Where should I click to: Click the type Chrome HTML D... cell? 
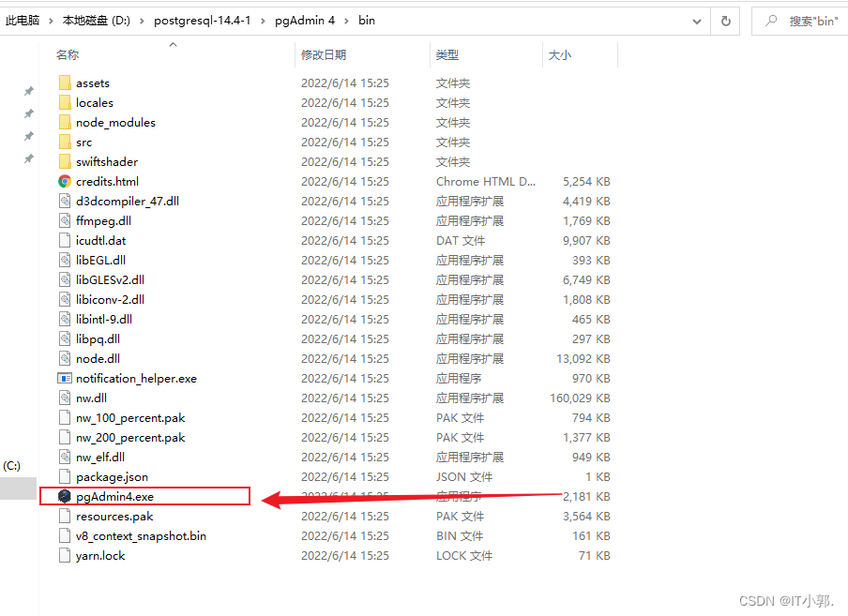pos(486,182)
